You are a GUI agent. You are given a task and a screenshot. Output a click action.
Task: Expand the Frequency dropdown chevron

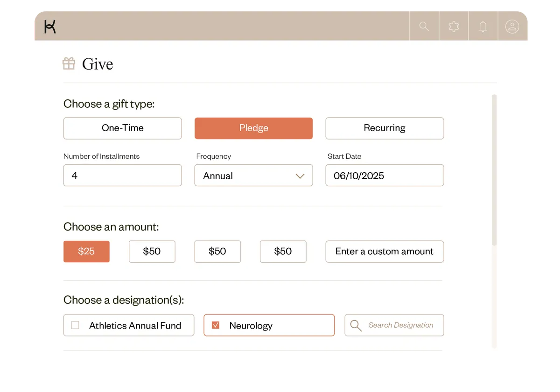click(x=300, y=176)
